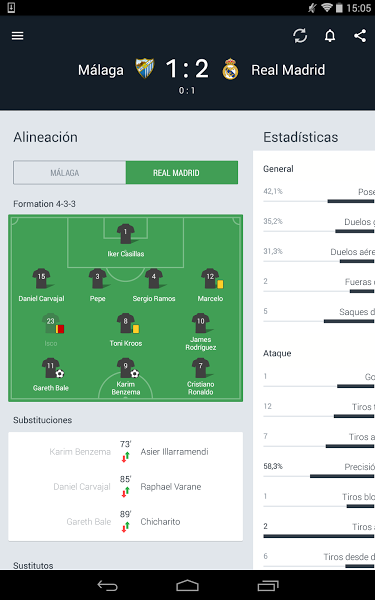The height and width of the screenshot is (600, 375).
Task: Tap Chicharito in substitutions list
Action: coord(160,522)
